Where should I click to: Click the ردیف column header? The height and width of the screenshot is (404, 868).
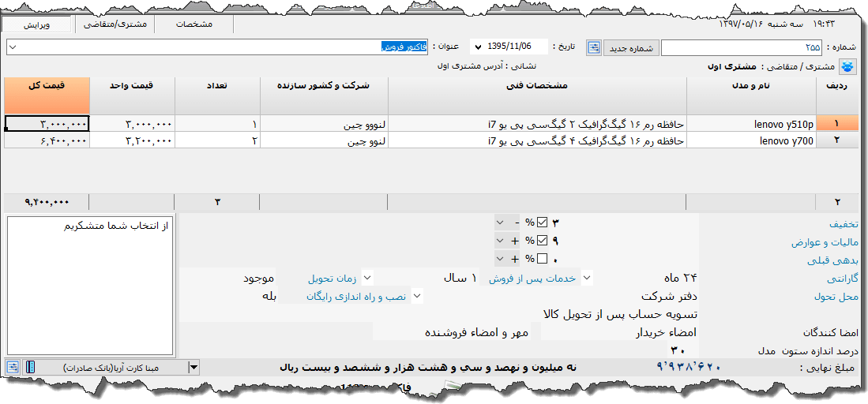click(x=836, y=95)
